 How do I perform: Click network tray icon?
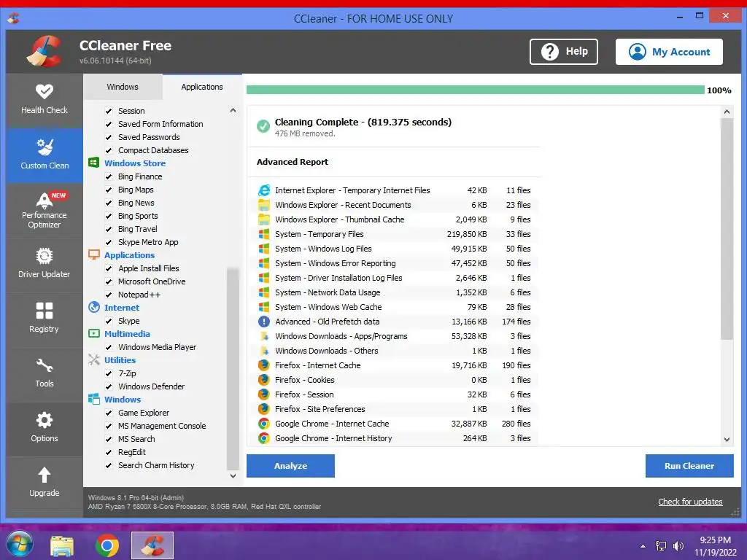pos(661,546)
